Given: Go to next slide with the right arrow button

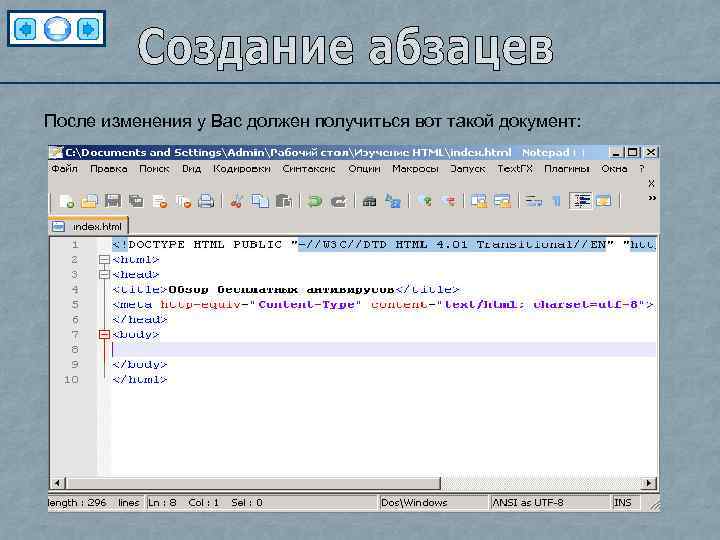Looking at the screenshot, I should [x=88, y=29].
